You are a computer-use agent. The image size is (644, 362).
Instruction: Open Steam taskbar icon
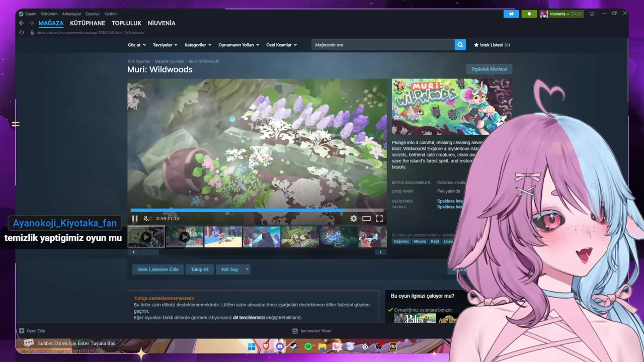(x=294, y=347)
